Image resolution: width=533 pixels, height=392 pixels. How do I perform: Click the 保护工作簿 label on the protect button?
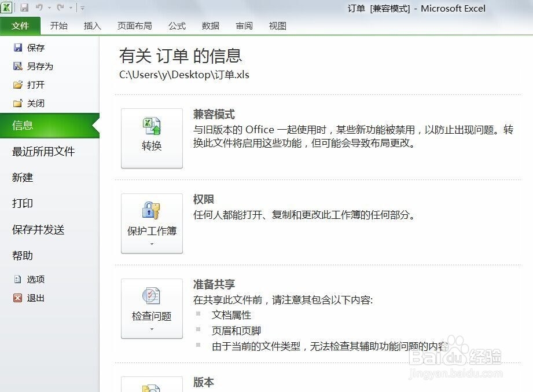point(152,231)
